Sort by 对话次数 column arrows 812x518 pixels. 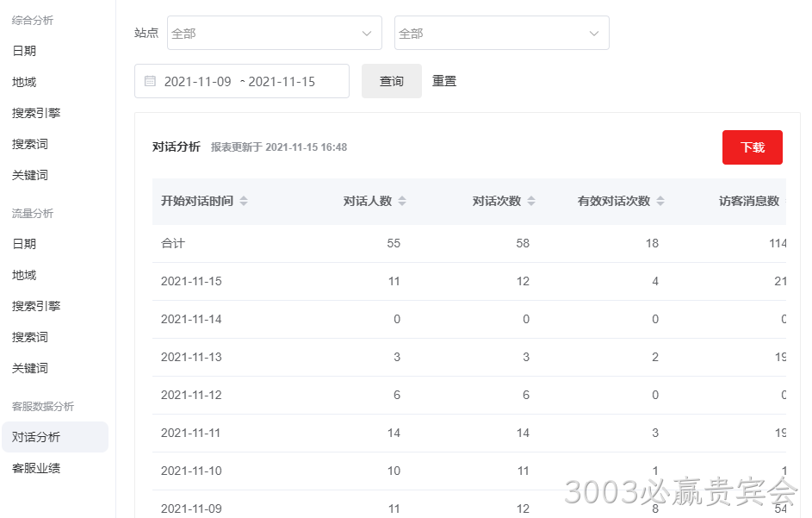click(531, 201)
